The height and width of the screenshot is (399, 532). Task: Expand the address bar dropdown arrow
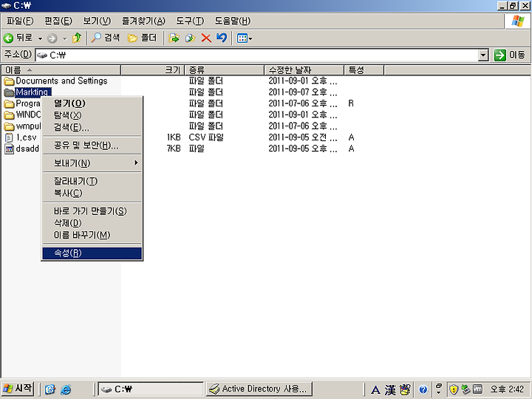pyautogui.click(x=483, y=55)
